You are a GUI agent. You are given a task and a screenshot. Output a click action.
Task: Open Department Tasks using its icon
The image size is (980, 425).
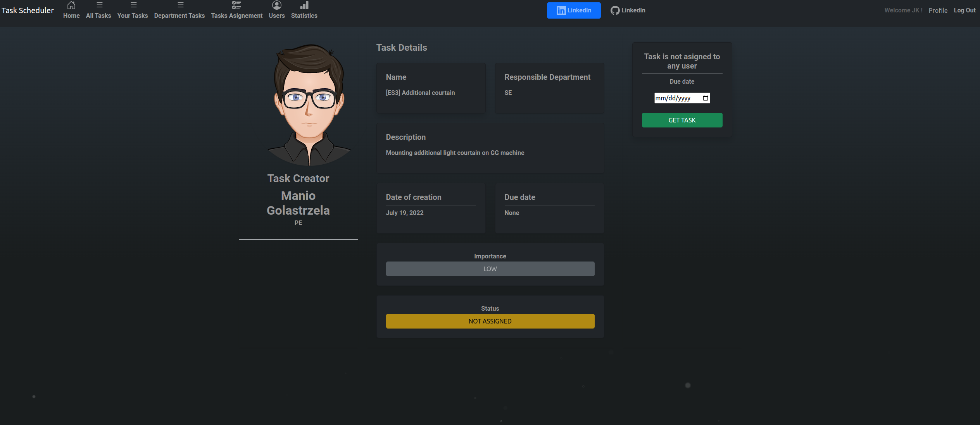pyautogui.click(x=179, y=5)
